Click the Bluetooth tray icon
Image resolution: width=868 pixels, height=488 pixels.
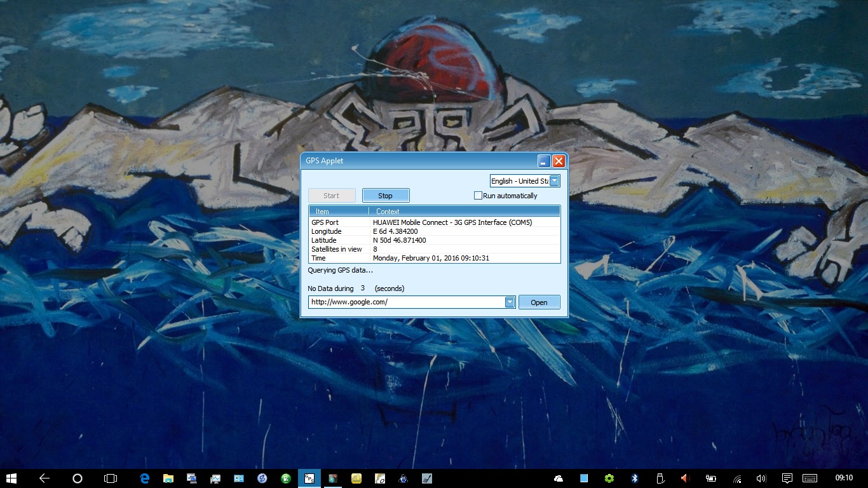coord(634,478)
